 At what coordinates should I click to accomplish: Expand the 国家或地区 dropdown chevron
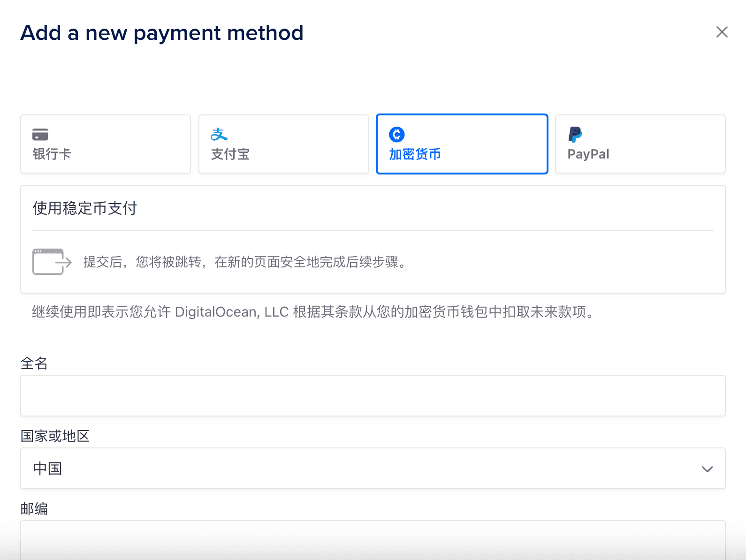click(707, 469)
